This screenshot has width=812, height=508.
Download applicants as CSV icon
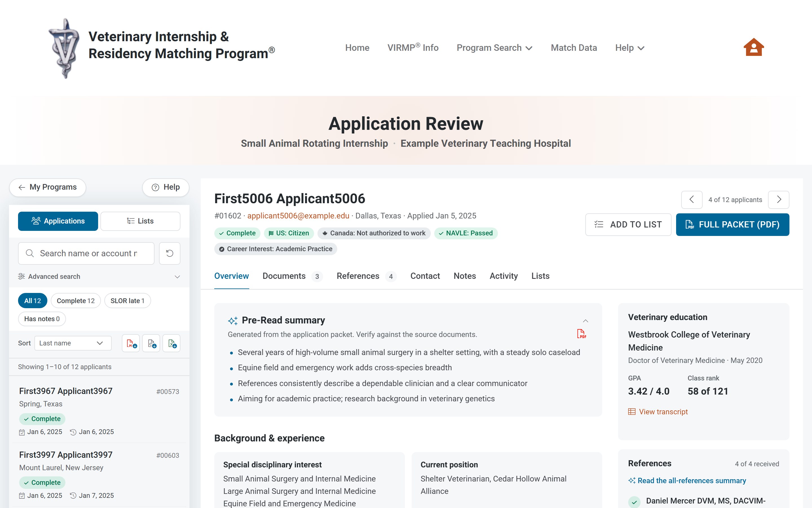pos(151,343)
